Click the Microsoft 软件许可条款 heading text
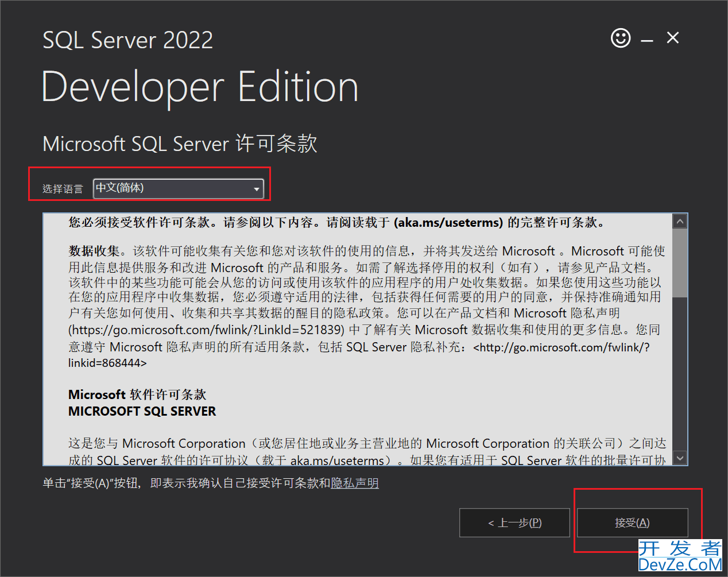 click(x=137, y=394)
